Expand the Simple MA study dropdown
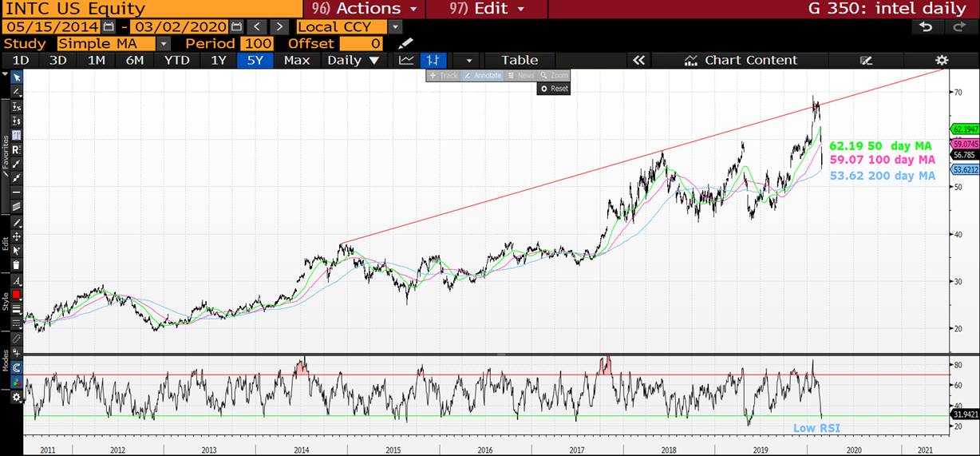This screenshot has height=456, width=980. pos(163,43)
